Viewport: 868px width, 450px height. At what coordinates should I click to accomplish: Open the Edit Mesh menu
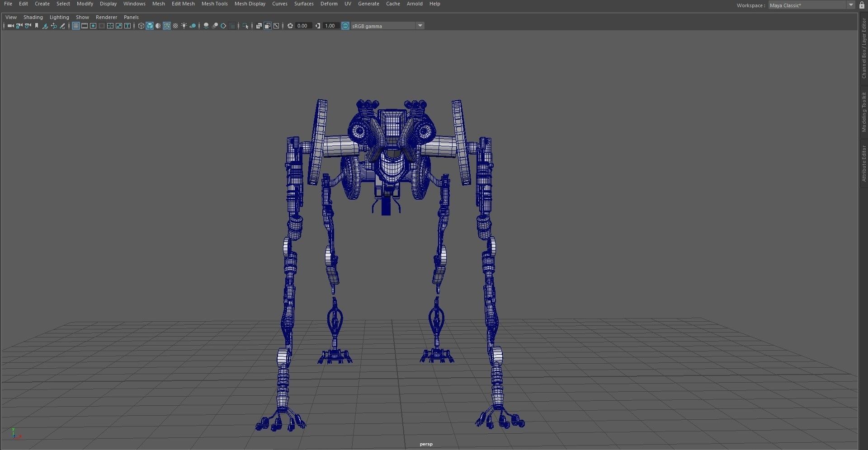183,4
